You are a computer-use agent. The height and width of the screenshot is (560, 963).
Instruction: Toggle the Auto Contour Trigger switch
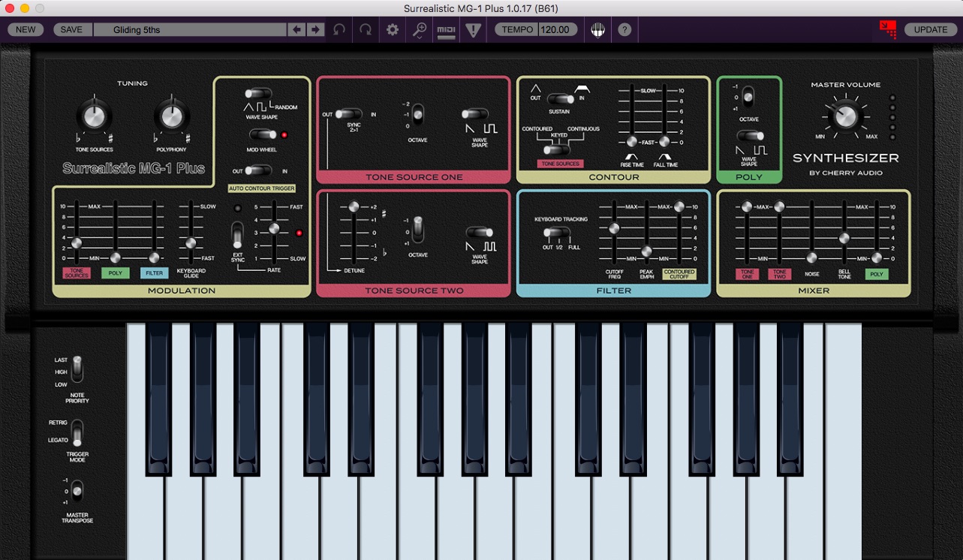(258, 170)
